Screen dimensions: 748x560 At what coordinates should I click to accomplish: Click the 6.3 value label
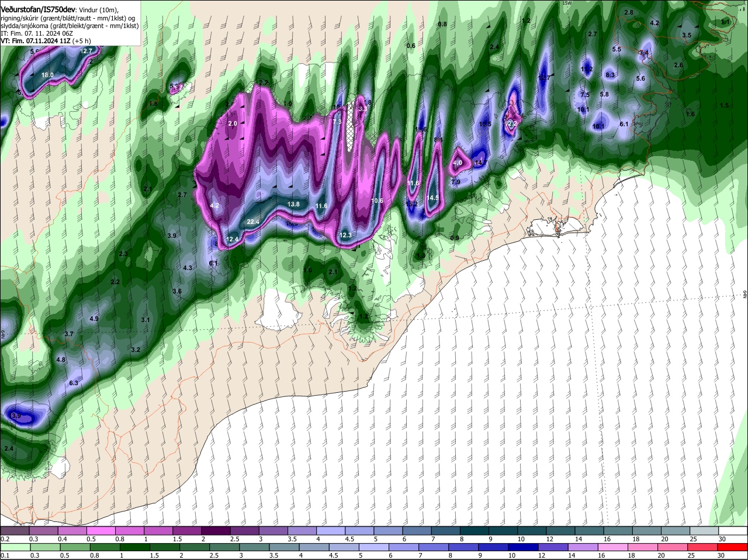pos(74,383)
